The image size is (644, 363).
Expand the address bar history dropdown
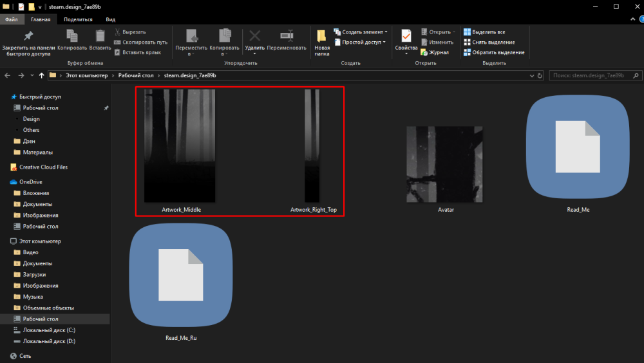pyautogui.click(x=531, y=75)
